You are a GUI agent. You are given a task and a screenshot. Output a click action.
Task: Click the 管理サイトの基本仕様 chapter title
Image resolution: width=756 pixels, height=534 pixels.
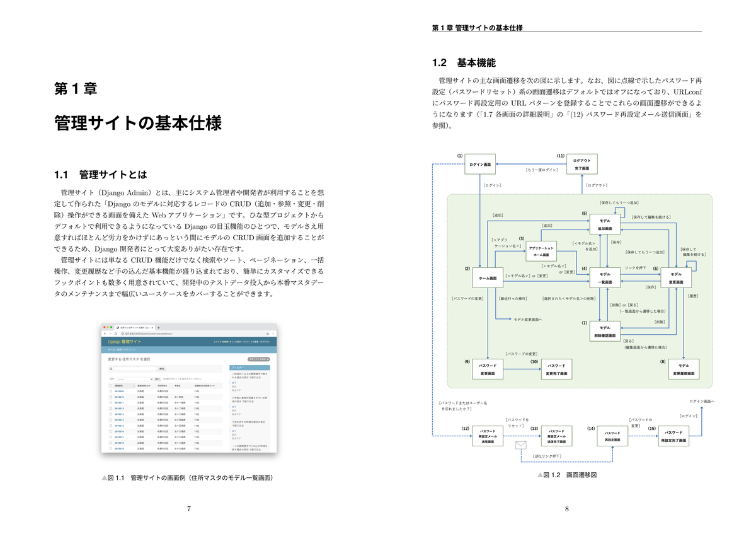pos(138,122)
